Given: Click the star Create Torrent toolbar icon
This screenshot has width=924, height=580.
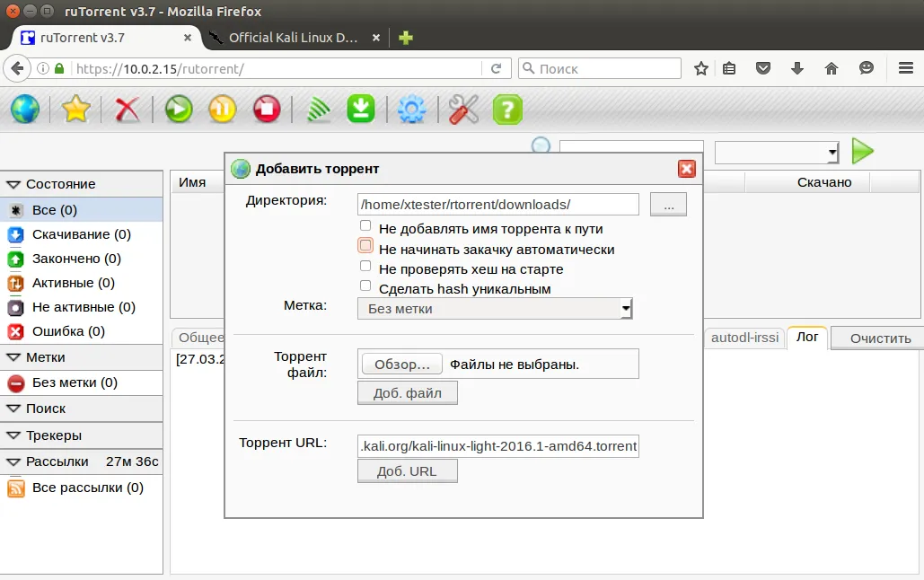Looking at the screenshot, I should [x=76, y=109].
